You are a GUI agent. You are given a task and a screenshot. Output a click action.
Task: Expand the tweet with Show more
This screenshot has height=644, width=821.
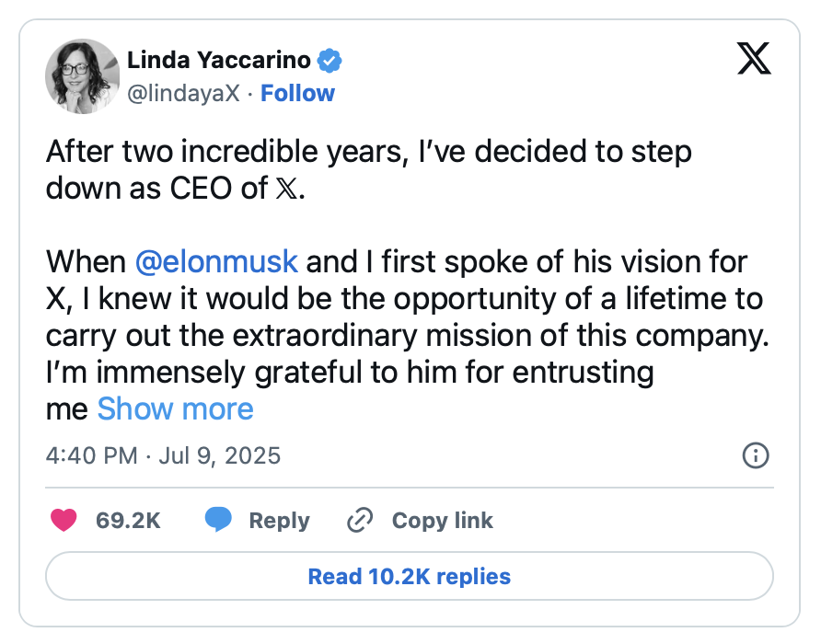176,408
